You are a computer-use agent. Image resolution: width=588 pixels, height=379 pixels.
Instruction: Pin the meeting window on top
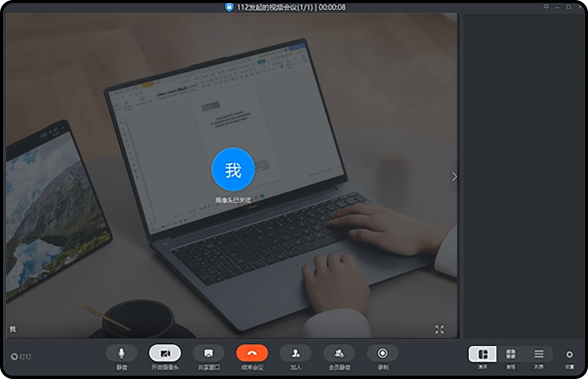coord(546,7)
